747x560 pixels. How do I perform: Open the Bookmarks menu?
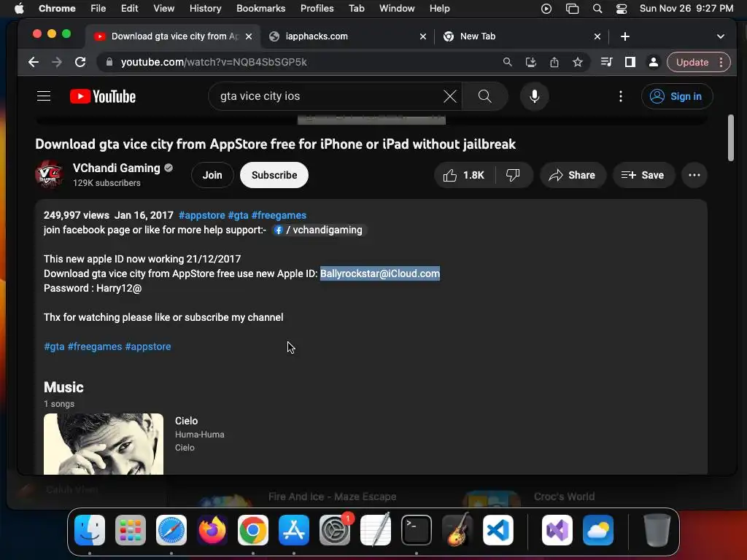pyautogui.click(x=260, y=9)
